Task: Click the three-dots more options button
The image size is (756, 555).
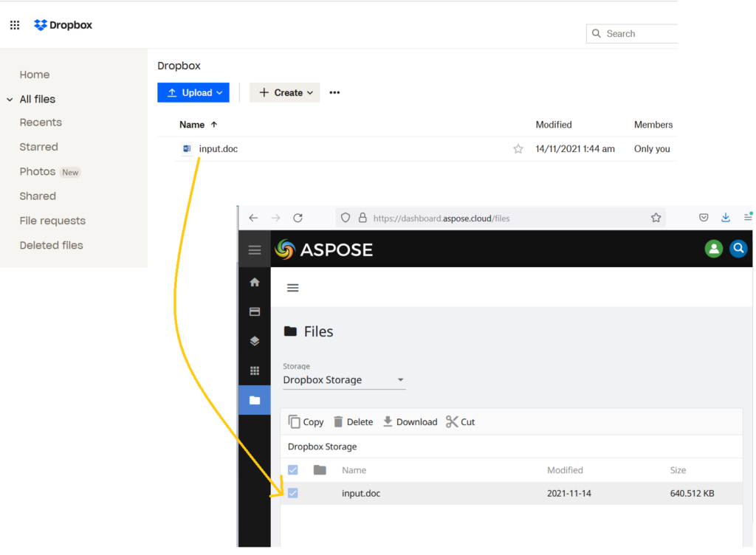Action: [334, 93]
